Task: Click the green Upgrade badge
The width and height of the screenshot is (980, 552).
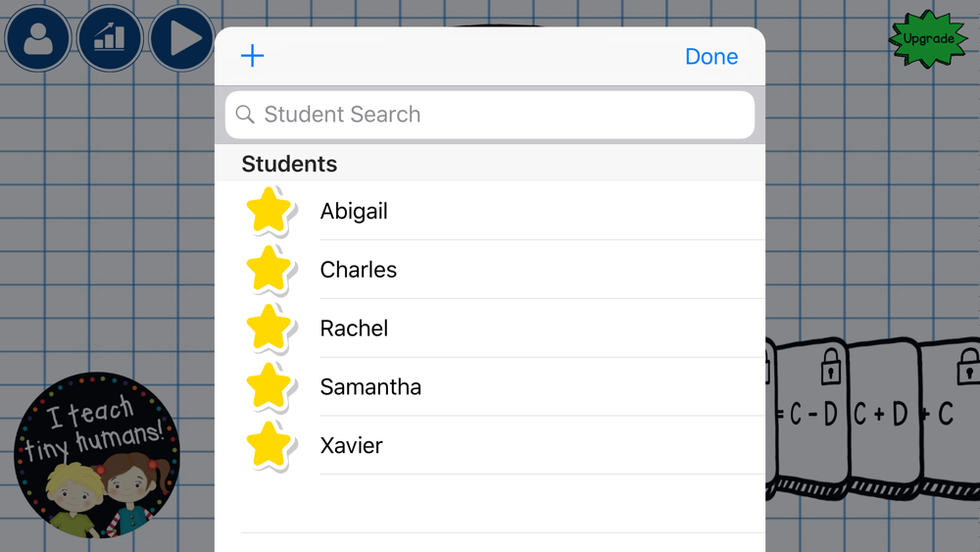Action: (x=928, y=38)
